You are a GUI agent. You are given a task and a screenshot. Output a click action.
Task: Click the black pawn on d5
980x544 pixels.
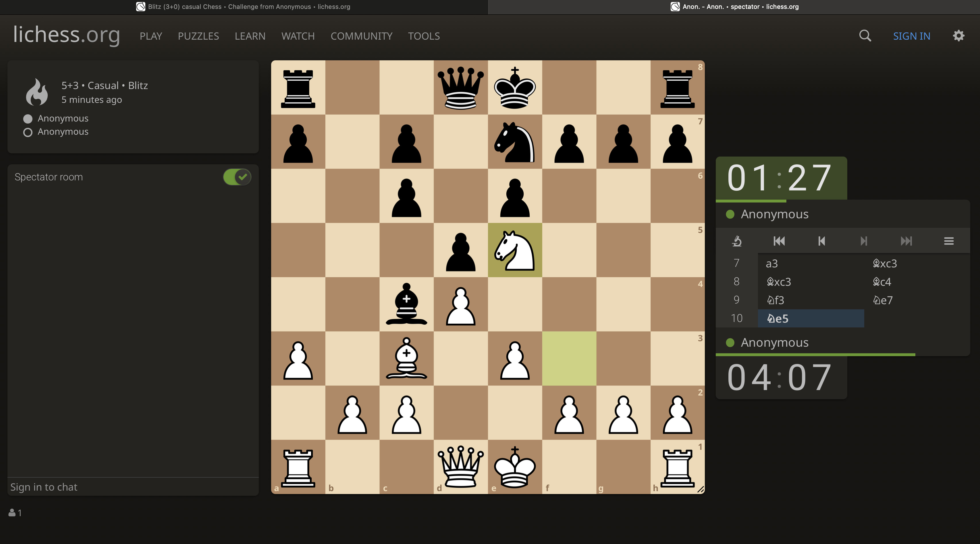coord(461,250)
